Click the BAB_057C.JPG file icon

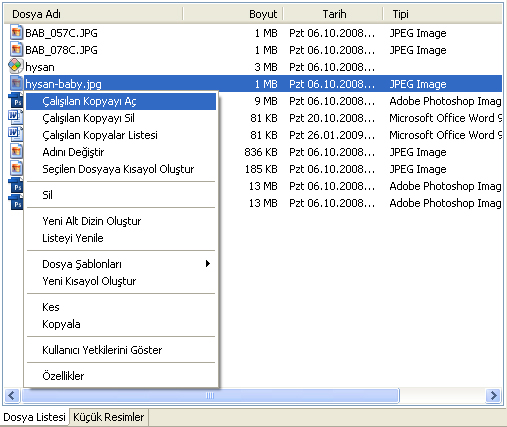(x=16, y=33)
